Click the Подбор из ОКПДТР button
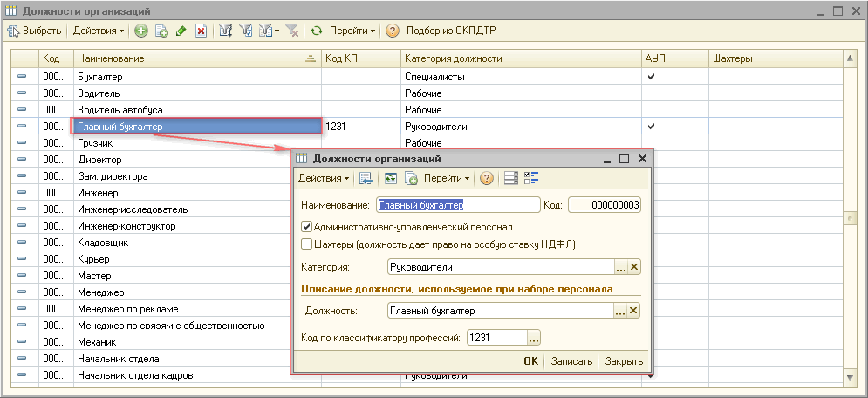 click(451, 31)
